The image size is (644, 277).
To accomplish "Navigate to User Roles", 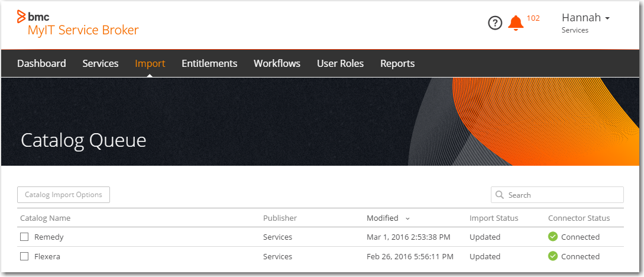I will (340, 63).
